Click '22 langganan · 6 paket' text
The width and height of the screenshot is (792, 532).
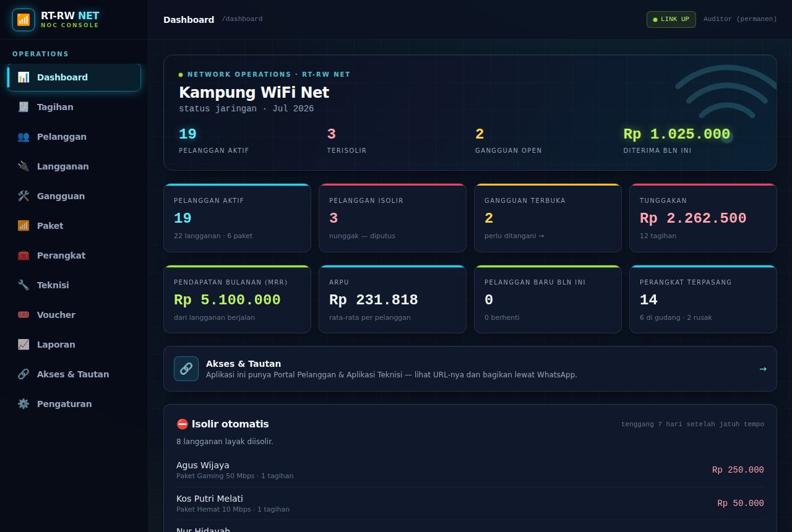tap(213, 236)
